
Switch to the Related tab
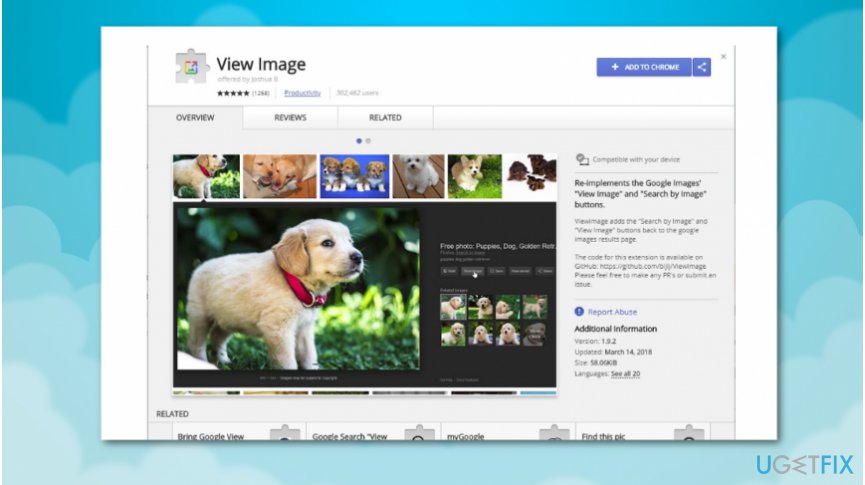(x=385, y=118)
